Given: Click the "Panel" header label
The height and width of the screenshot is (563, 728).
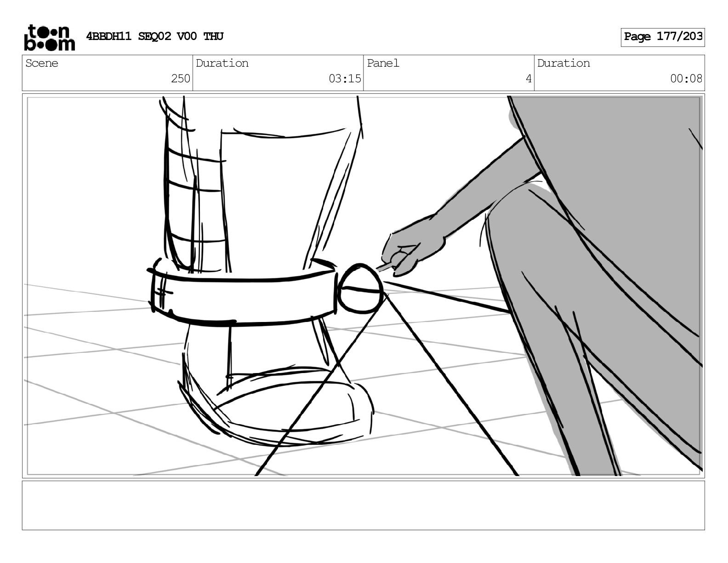Looking at the screenshot, I should (383, 63).
